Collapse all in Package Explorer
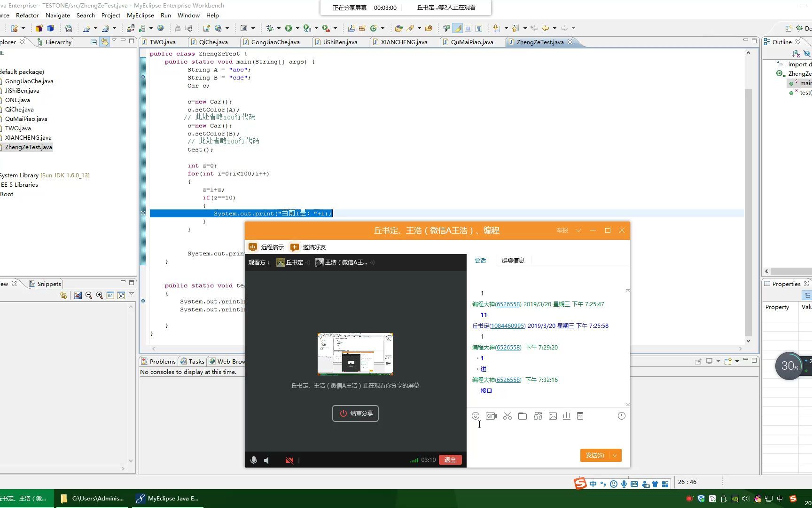The height and width of the screenshot is (508, 812). 94,42
